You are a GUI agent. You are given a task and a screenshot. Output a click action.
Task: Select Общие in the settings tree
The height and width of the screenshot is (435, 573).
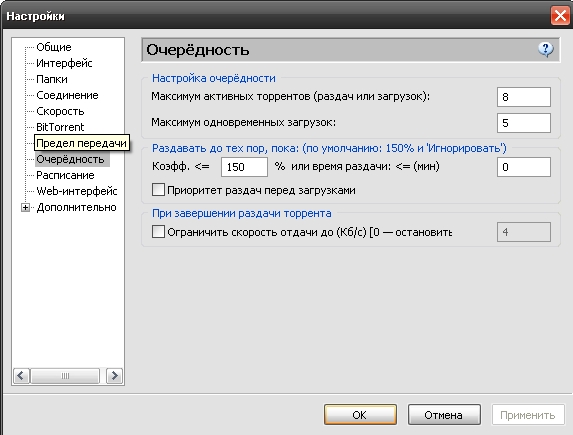coord(54,47)
